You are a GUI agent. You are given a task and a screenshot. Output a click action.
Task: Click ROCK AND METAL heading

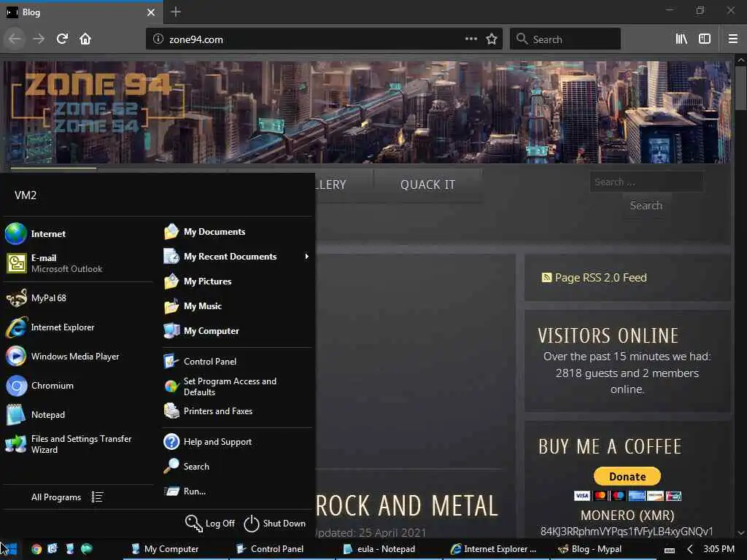point(407,506)
